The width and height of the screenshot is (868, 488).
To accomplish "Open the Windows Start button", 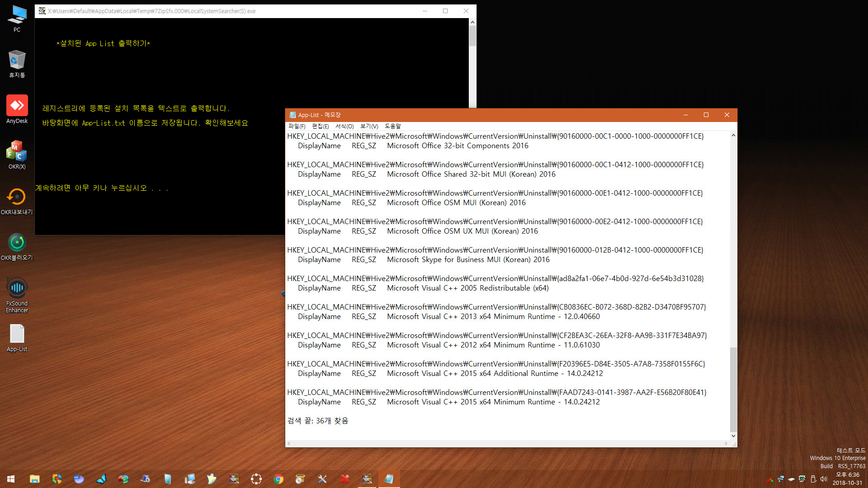I will (11, 479).
